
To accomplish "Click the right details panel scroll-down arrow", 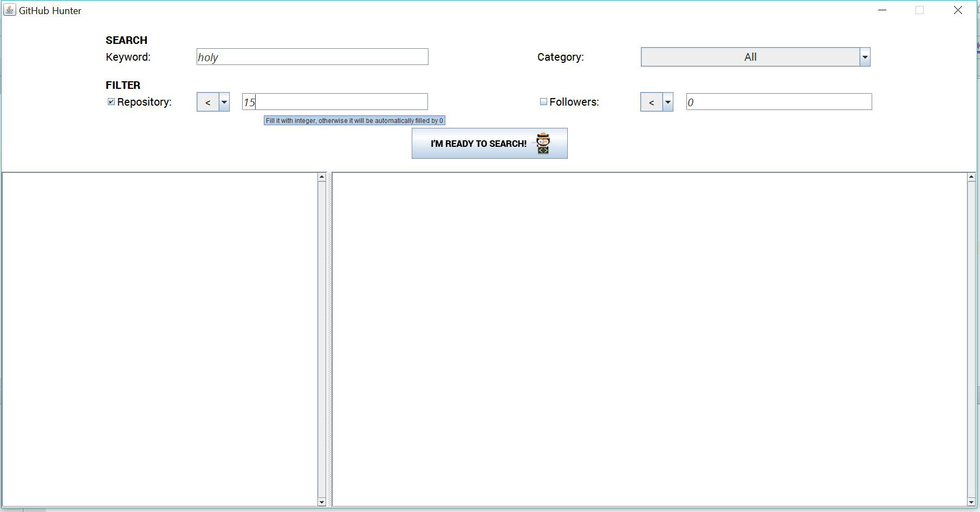I will pyautogui.click(x=971, y=502).
